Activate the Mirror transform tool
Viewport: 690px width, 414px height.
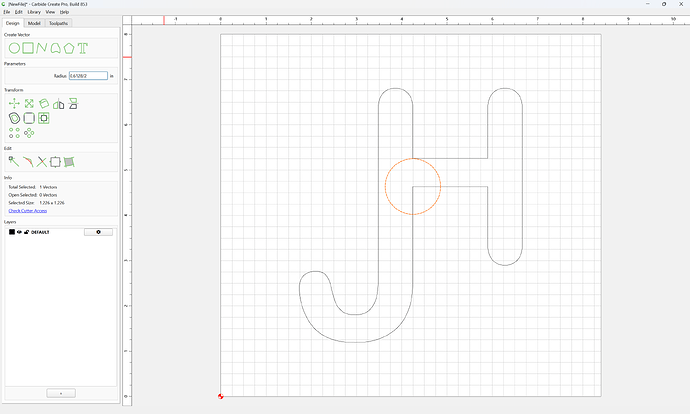tap(59, 104)
